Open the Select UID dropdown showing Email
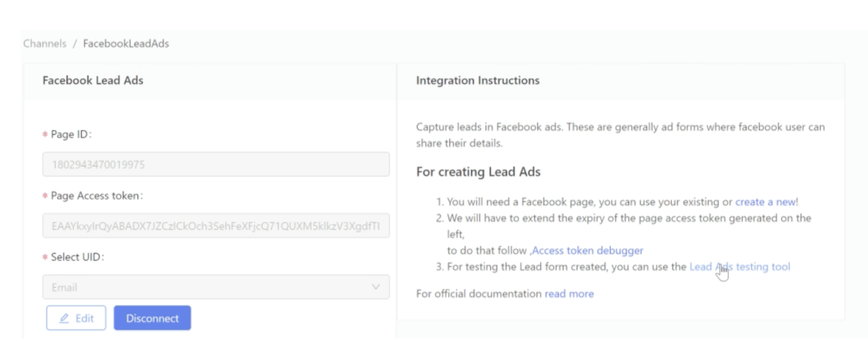The width and height of the screenshot is (868, 341). (x=216, y=287)
